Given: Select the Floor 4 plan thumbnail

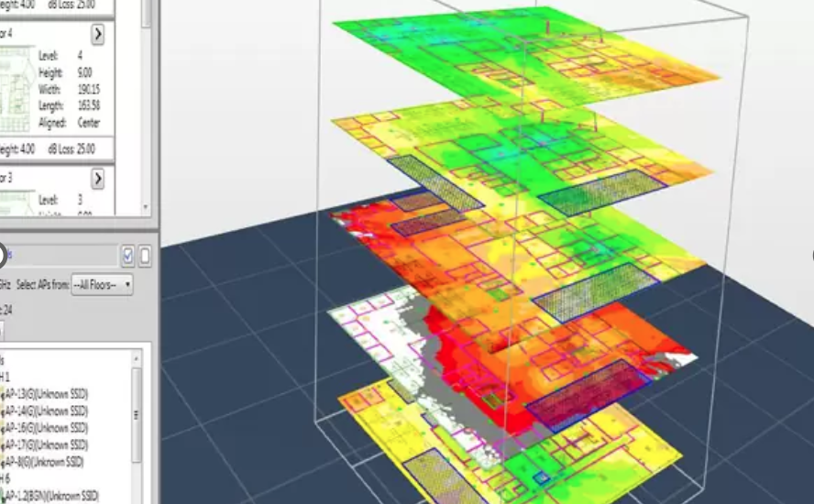Looking at the screenshot, I should 16,88.
